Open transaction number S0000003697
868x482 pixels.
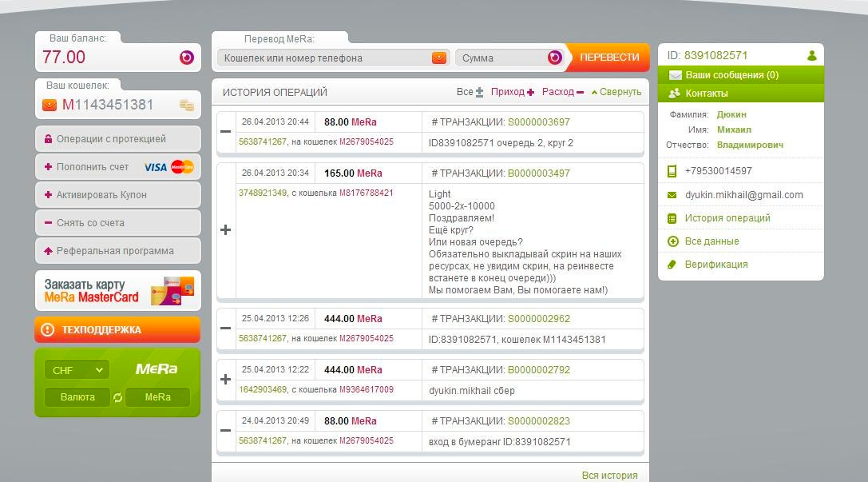[x=539, y=121]
